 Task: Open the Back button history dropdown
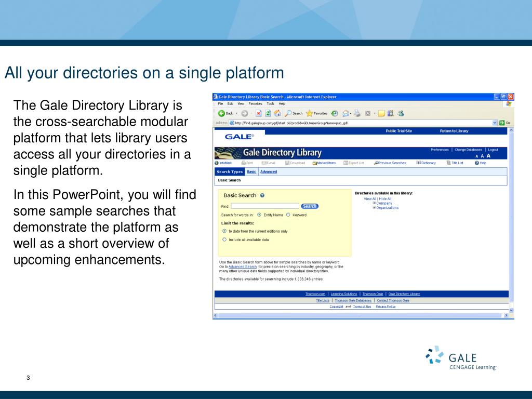236,113
